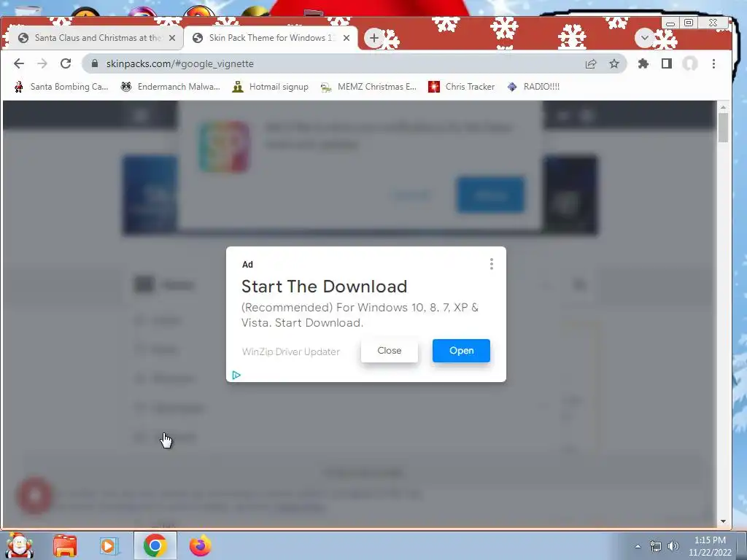Bookmark this tab with the star icon

(x=614, y=63)
